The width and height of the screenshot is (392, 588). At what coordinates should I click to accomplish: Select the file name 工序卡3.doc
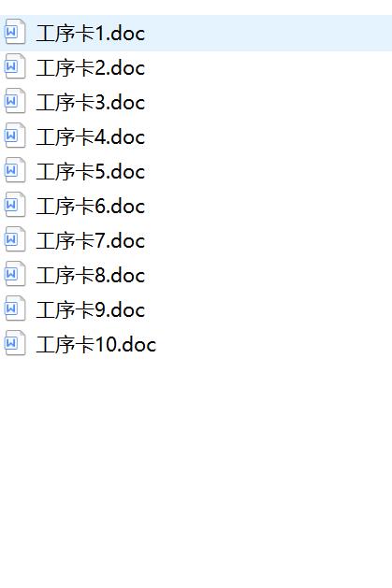91,103
